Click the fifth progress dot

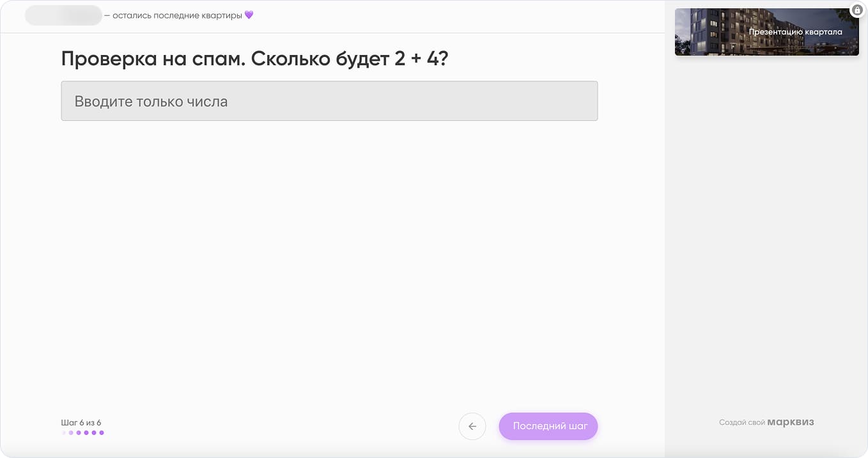tap(94, 432)
